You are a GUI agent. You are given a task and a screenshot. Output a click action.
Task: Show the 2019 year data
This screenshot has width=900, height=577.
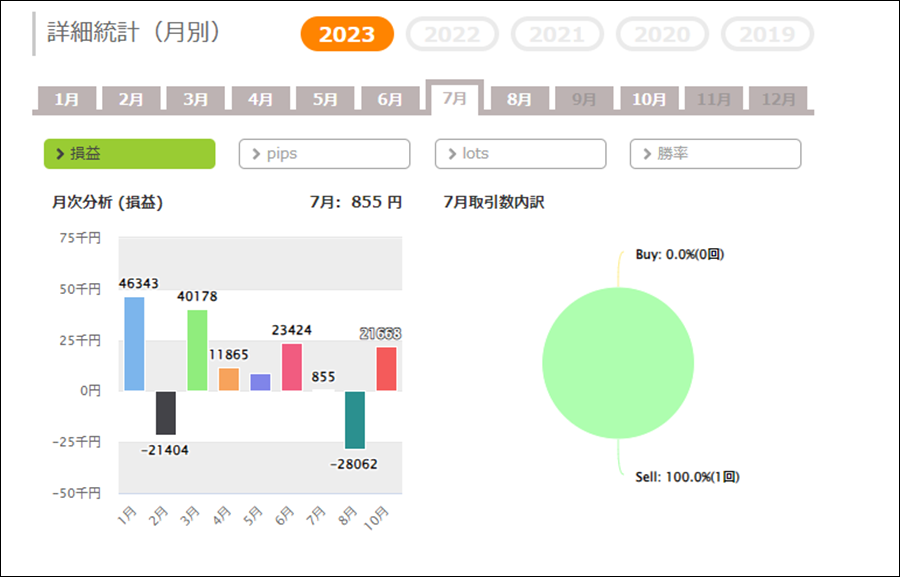pos(767,34)
